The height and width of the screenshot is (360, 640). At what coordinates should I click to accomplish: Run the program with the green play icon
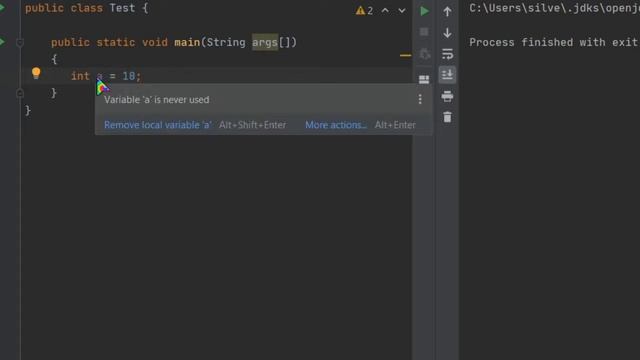(424, 11)
